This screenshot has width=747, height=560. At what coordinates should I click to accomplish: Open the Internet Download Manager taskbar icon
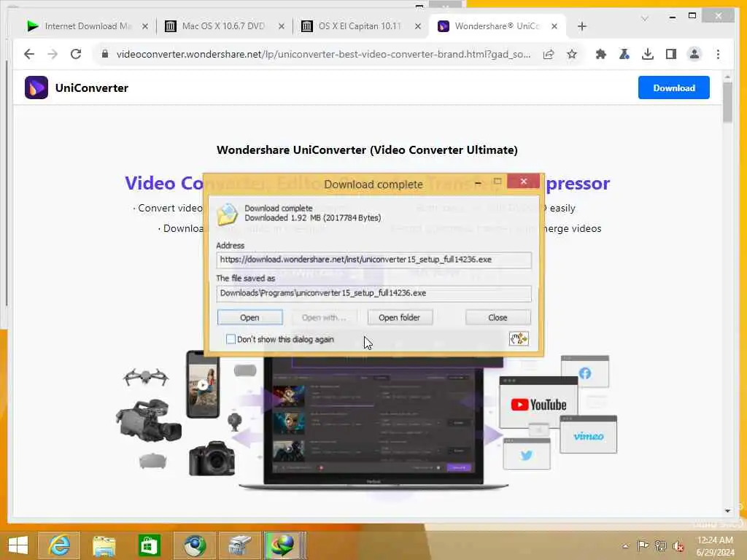pyautogui.click(x=282, y=545)
